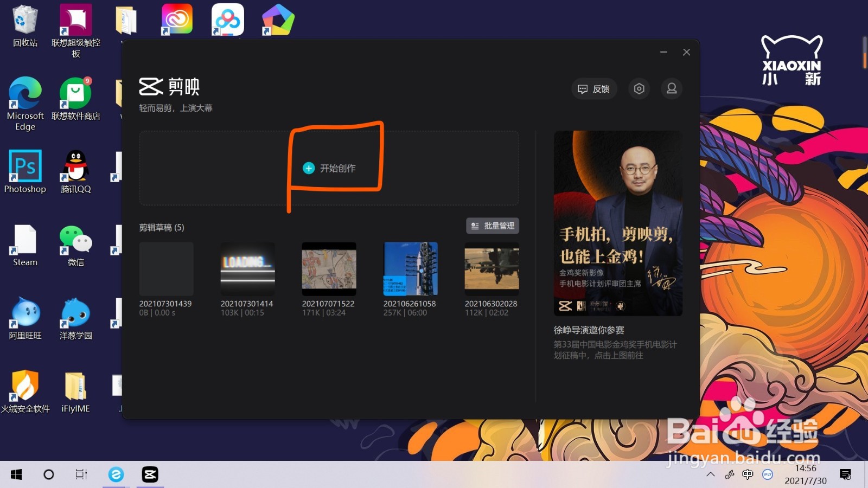Click the 批量管理 batch manage button
Viewport: 868px width, 488px height.
coord(493,226)
